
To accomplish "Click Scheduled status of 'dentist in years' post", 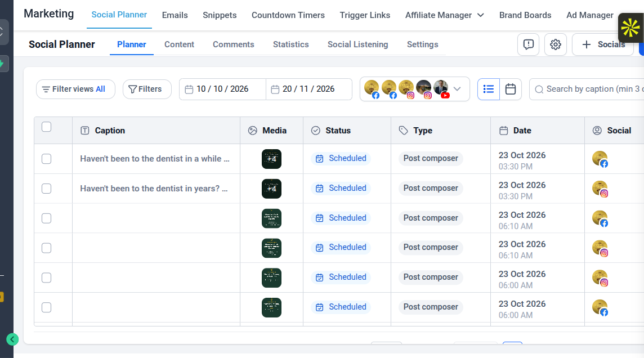I will (x=341, y=188).
